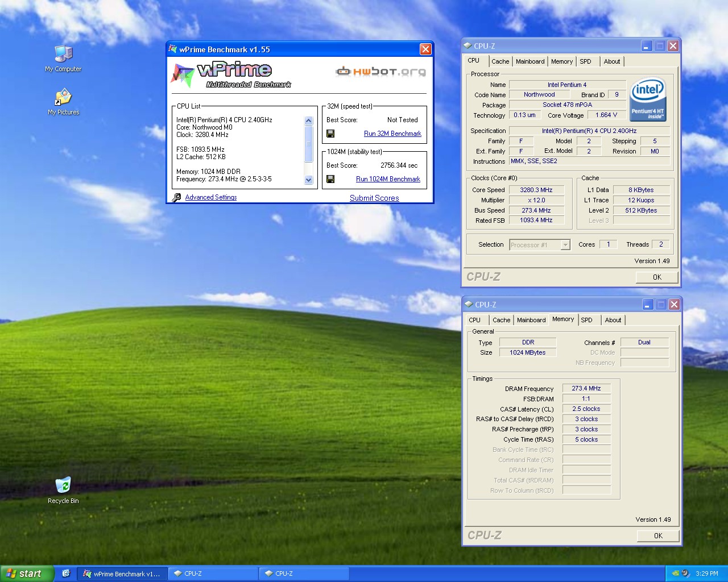Click the Instructions field MMX, SSE, SSE2
This screenshot has height=582, width=728.
click(589, 161)
